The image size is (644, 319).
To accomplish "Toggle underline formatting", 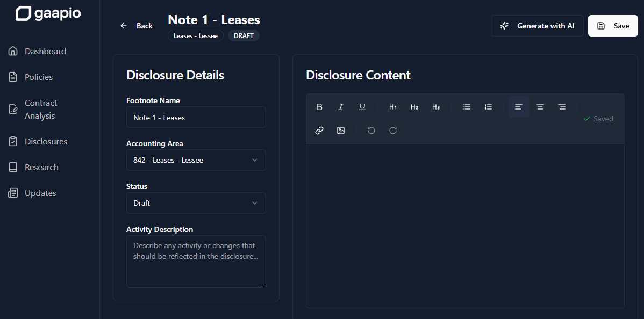I will [362, 107].
